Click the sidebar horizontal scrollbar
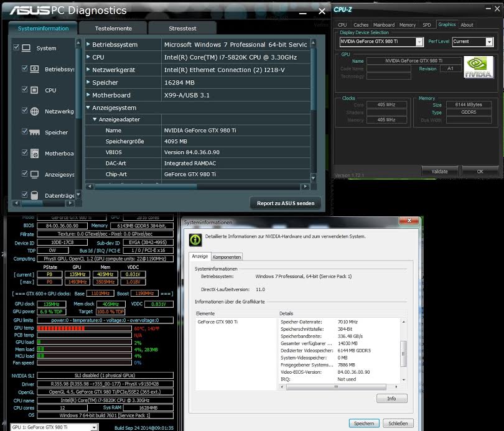The width and height of the screenshot is (504, 431). [x=43, y=203]
